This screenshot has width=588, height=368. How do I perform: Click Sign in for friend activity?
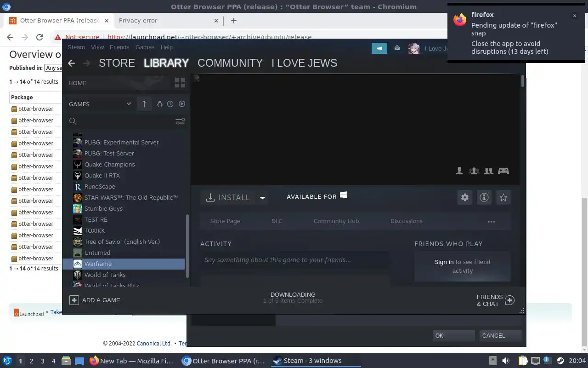click(x=444, y=262)
